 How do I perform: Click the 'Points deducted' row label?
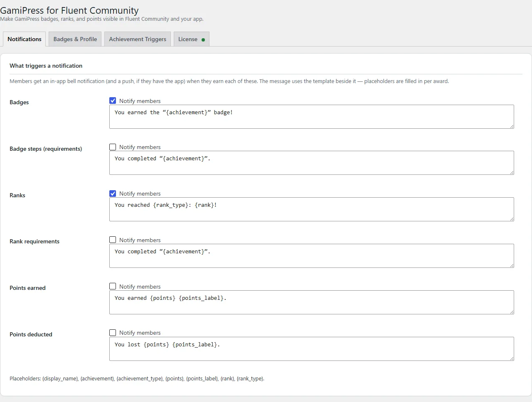[x=31, y=334]
